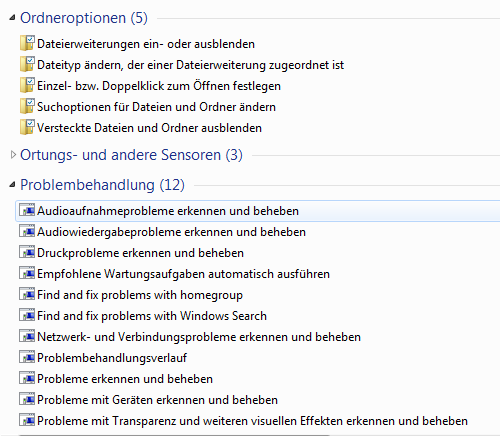Click folder icon next to Einzel- bzw. Doppelklick
500x436 pixels.
[27, 85]
